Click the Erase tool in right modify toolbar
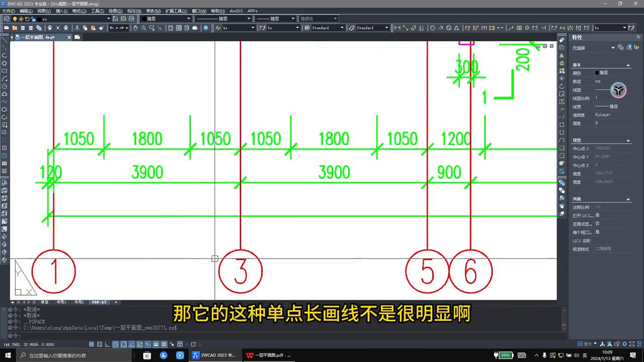Viewport: 644px width, 362px height. (x=562, y=40)
